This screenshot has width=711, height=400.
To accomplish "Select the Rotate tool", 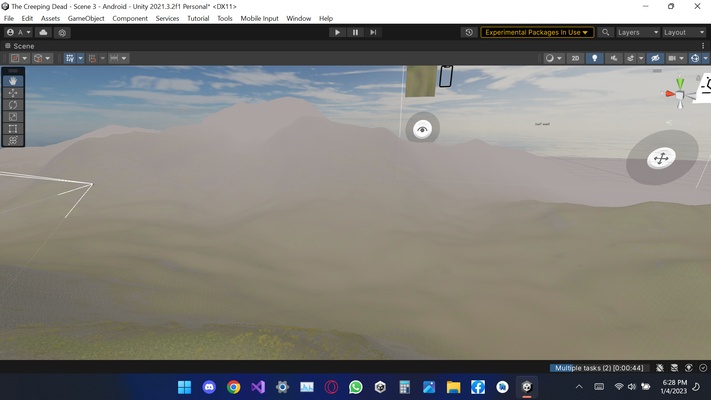I will (x=13, y=105).
